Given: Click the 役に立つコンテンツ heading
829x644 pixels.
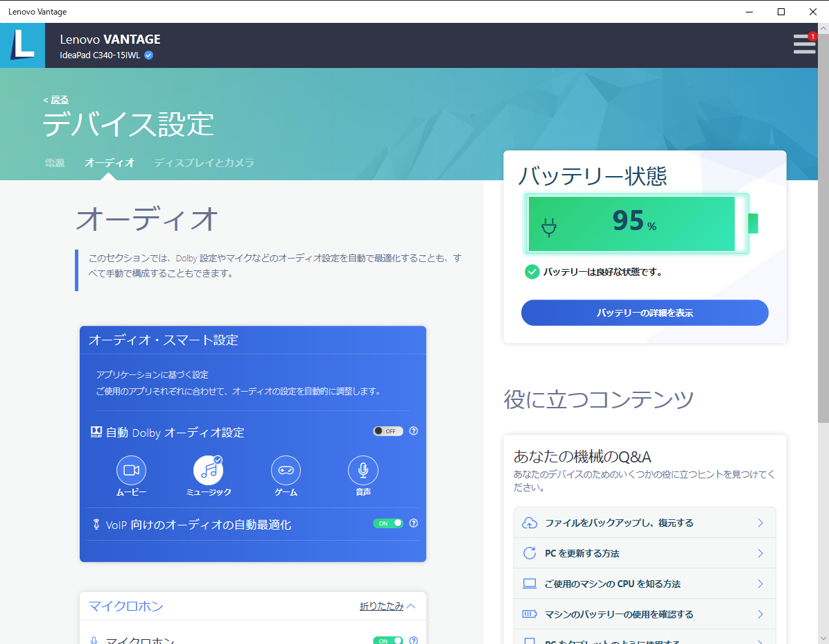Looking at the screenshot, I should [x=598, y=399].
